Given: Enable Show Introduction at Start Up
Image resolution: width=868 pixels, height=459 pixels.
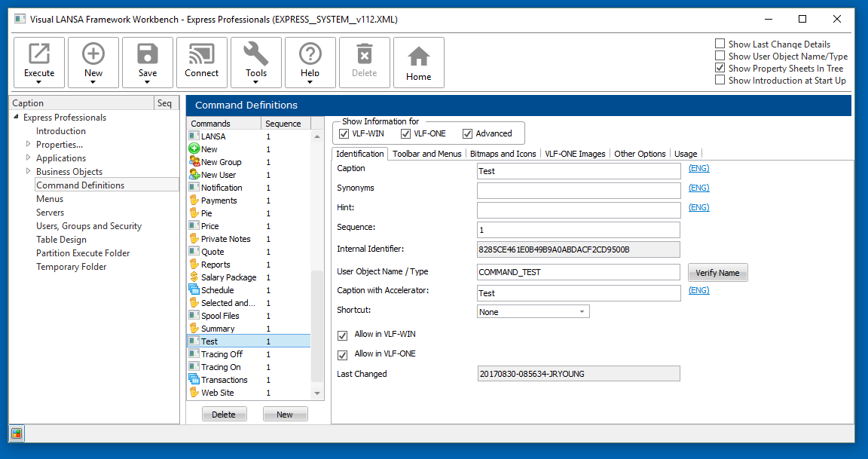Looking at the screenshot, I should tap(720, 81).
